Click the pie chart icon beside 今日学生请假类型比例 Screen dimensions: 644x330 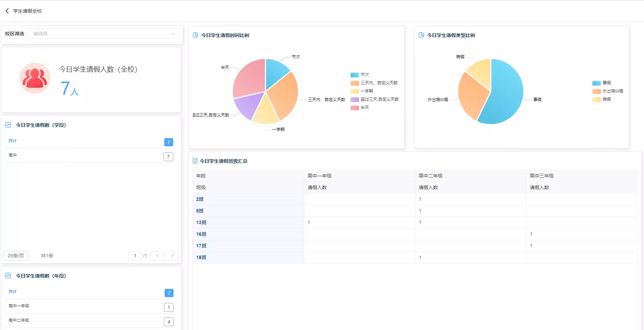click(x=421, y=35)
